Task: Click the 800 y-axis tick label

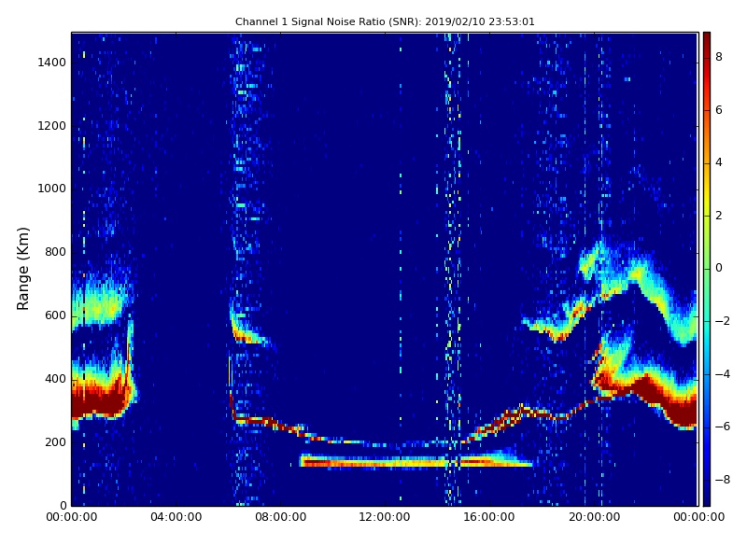Action: pyautogui.click(x=56, y=252)
